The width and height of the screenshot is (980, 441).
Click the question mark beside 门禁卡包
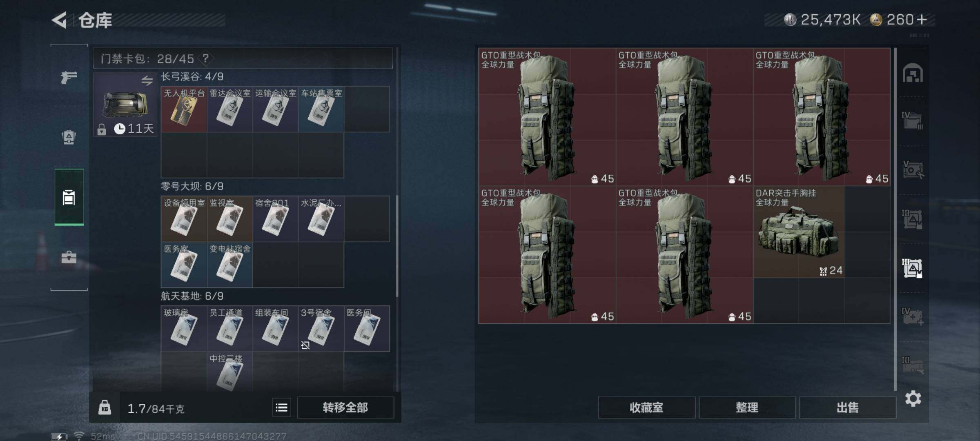(205, 58)
